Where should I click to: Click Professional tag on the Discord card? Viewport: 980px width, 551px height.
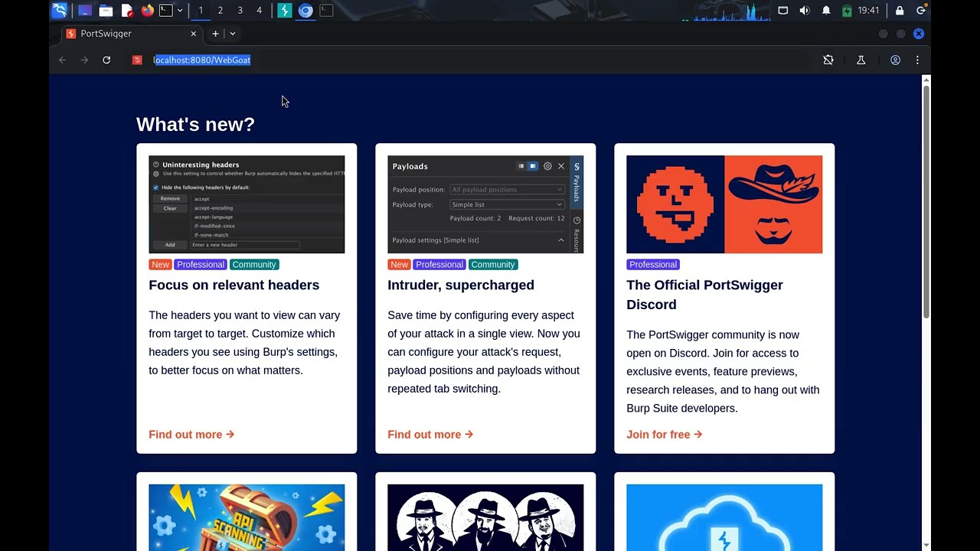pyautogui.click(x=653, y=265)
